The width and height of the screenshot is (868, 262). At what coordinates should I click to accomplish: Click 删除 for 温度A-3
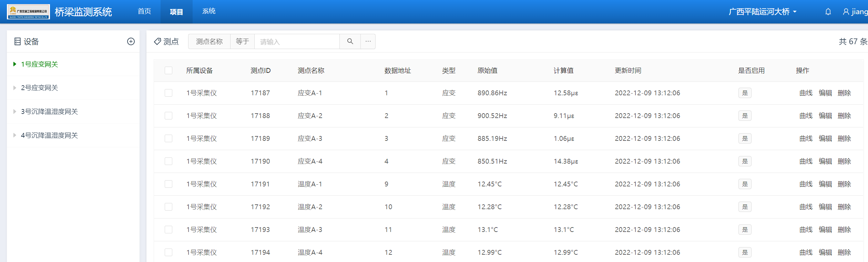(x=844, y=230)
